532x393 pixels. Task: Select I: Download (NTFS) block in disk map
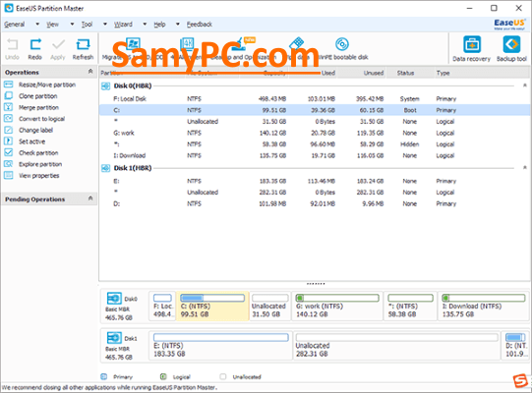(x=484, y=307)
